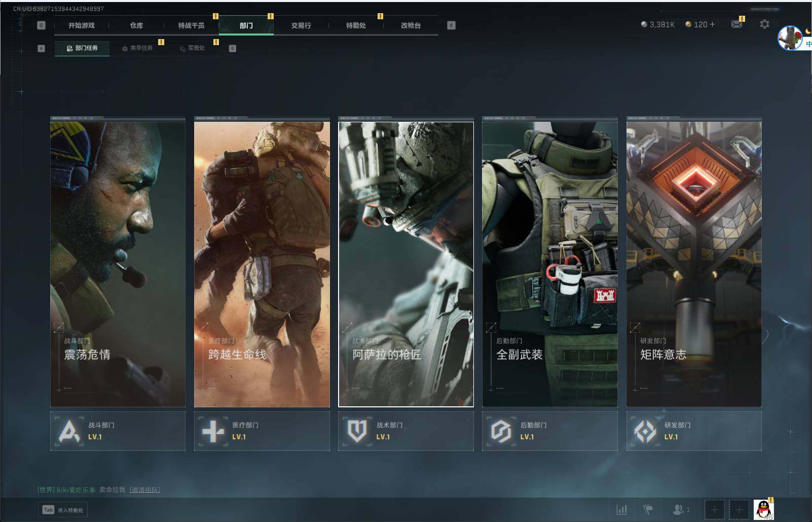Click the 战斗部门 emblem icon

tap(69, 432)
